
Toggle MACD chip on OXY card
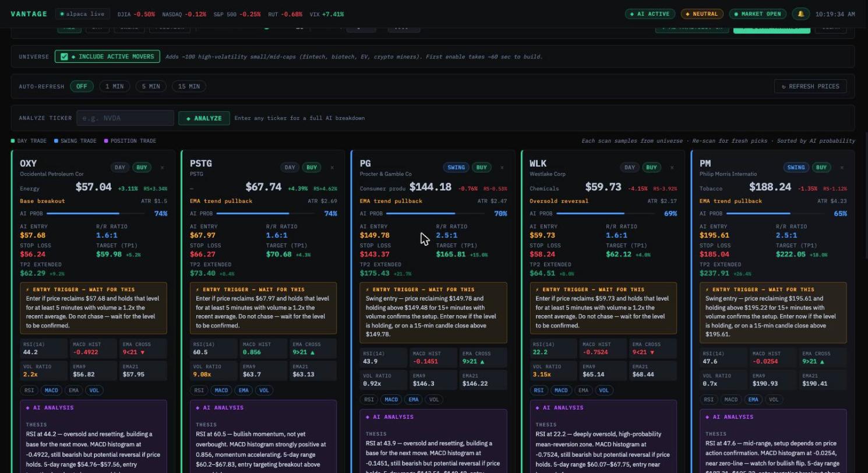pos(51,390)
